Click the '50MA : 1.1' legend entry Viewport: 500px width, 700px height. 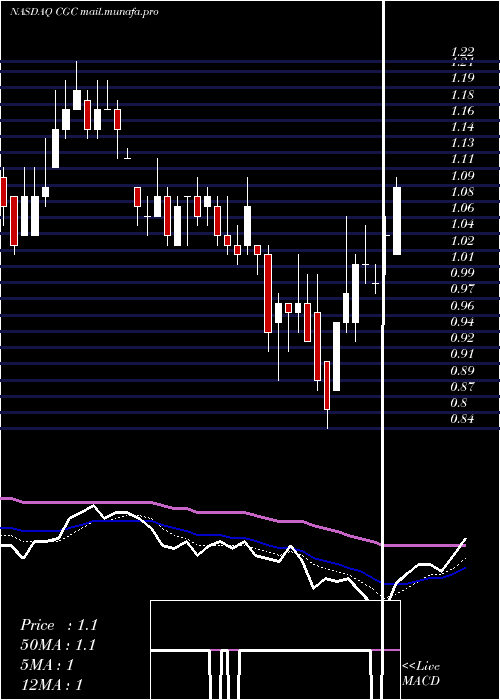coord(58,645)
